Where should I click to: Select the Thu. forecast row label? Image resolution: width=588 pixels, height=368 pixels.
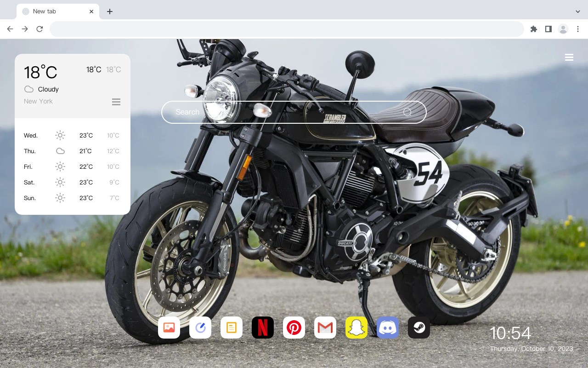click(30, 151)
